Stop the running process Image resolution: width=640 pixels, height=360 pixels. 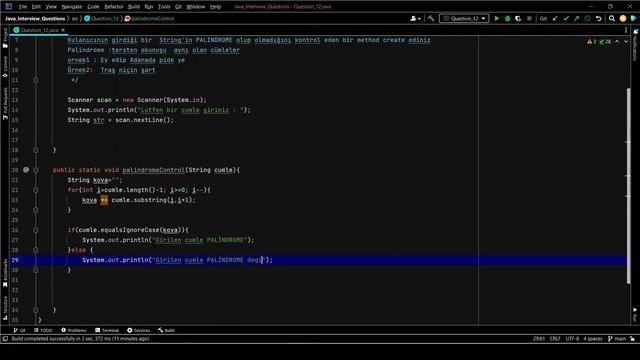(529, 18)
